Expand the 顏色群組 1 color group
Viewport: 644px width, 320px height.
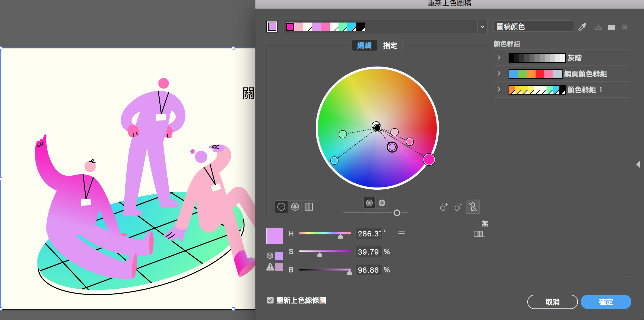[499, 89]
